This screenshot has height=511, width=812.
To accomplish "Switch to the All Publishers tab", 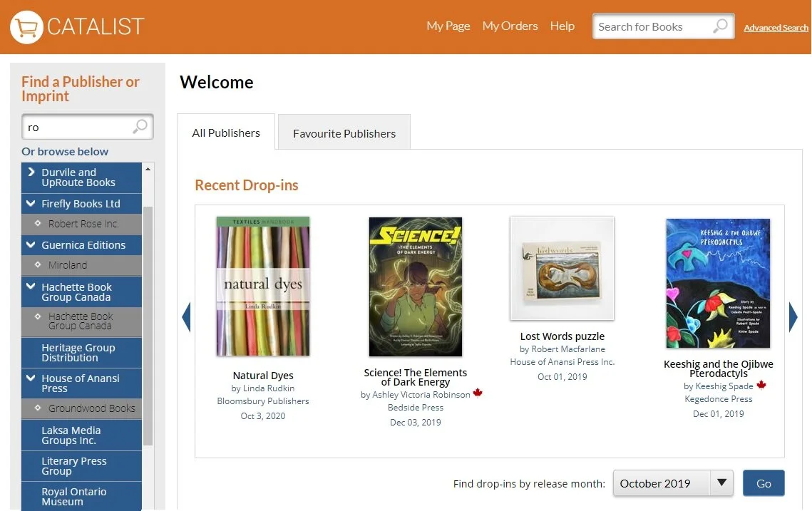I will (226, 133).
